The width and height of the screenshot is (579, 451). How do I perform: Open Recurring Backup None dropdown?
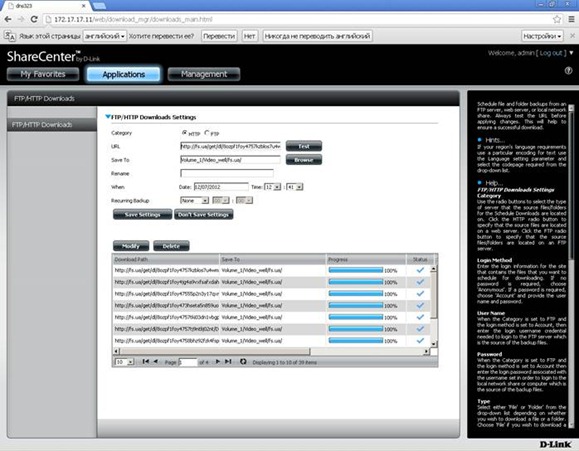coord(195,200)
